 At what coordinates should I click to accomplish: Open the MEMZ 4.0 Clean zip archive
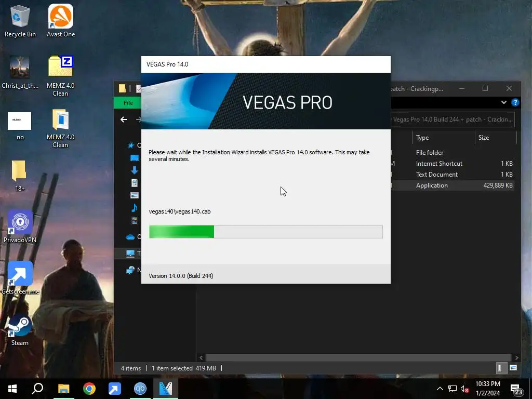click(60, 76)
